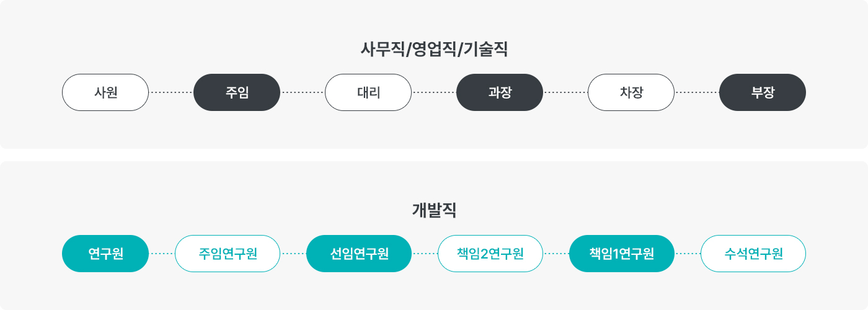Select the 주임연구원 outlined pill

point(228,254)
